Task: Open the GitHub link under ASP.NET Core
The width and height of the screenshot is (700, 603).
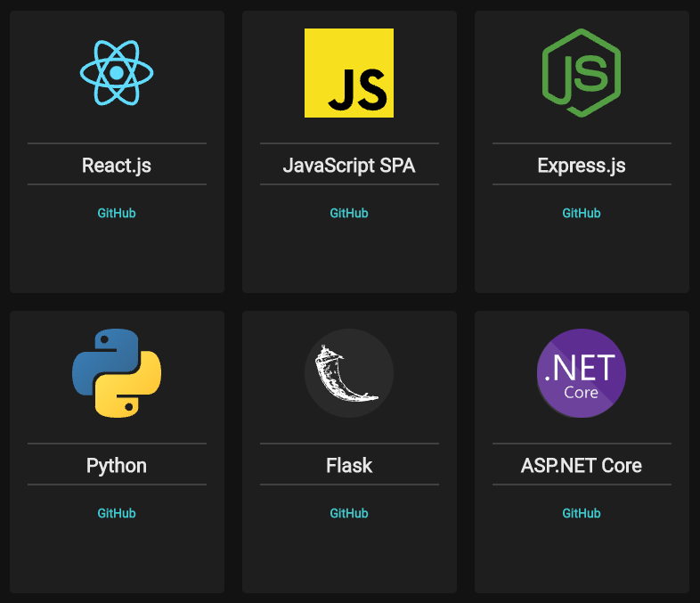Action: 582,513
